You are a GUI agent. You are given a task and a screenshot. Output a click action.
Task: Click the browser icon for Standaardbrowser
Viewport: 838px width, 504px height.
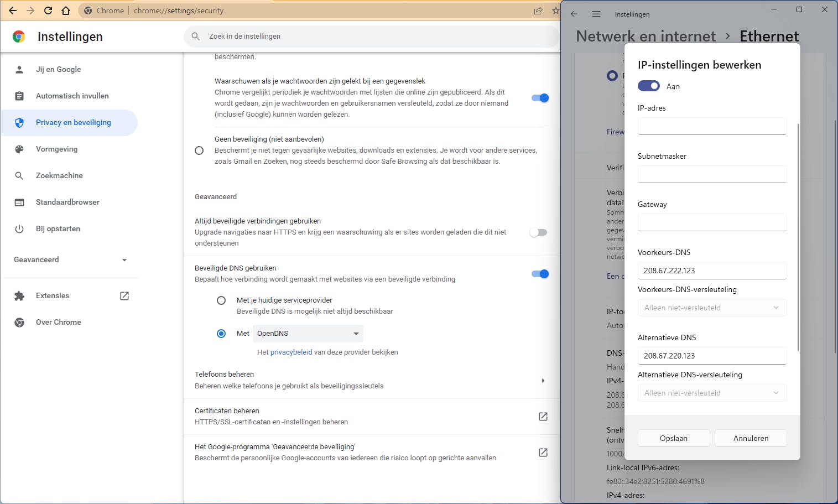coord(19,202)
